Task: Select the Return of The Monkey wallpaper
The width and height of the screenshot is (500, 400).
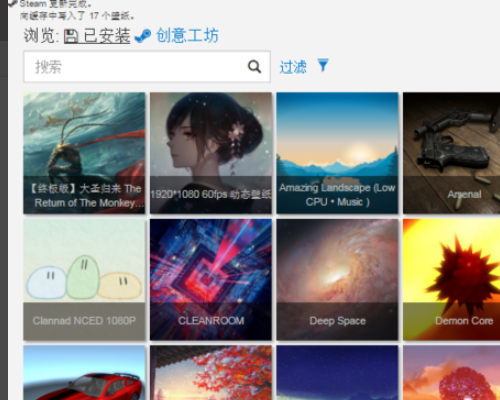Action: (x=84, y=153)
